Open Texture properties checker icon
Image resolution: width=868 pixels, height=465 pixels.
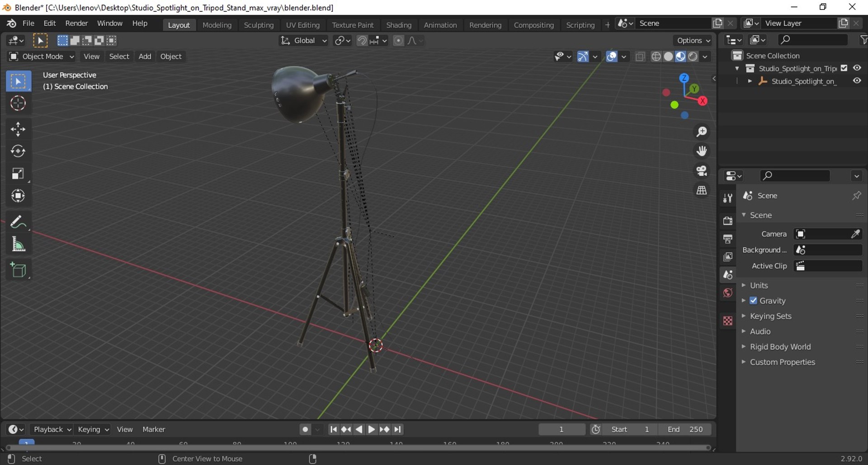click(x=727, y=321)
